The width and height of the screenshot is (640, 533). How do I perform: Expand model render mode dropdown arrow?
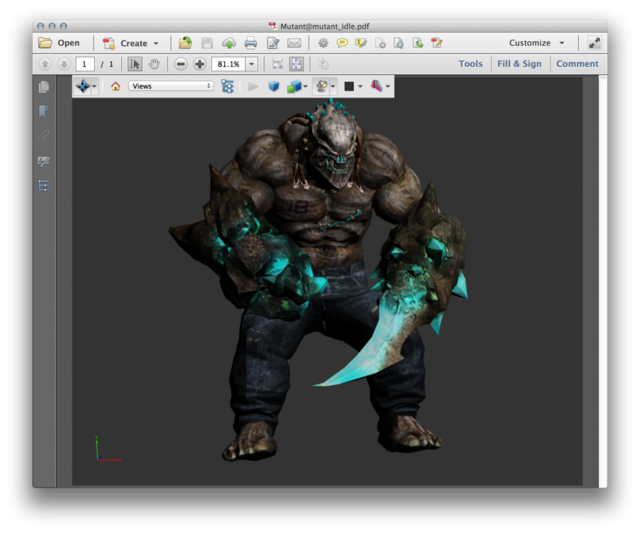[x=305, y=86]
